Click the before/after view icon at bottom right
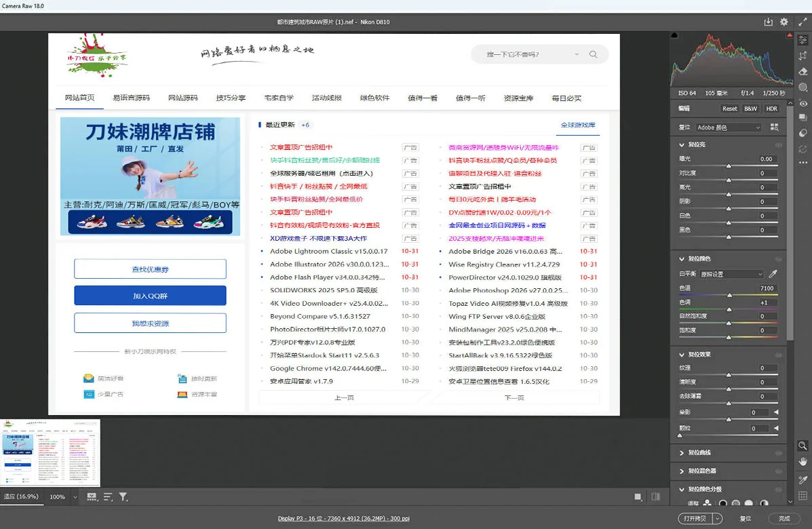Viewport: 812px width, 529px height. (655, 496)
